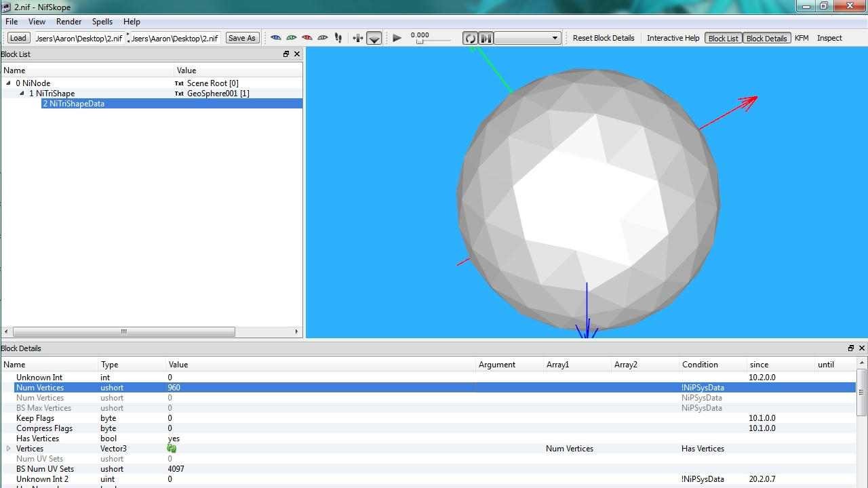Toggle the Inspect panel button
The width and height of the screenshot is (868, 488).
[829, 38]
